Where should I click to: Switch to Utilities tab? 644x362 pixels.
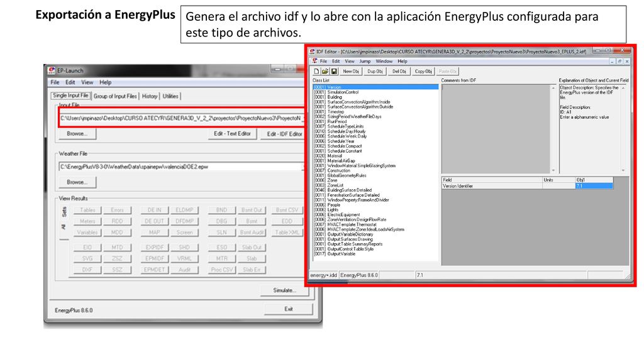point(170,96)
